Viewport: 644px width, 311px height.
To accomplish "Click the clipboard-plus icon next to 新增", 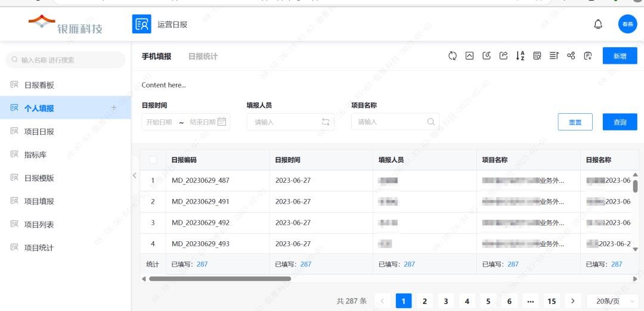I will pos(588,56).
